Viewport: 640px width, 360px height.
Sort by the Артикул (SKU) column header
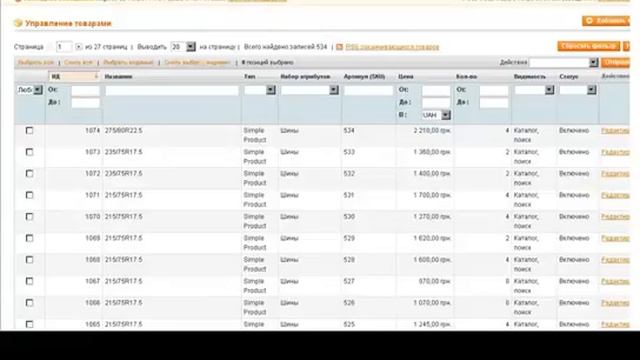click(x=364, y=77)
